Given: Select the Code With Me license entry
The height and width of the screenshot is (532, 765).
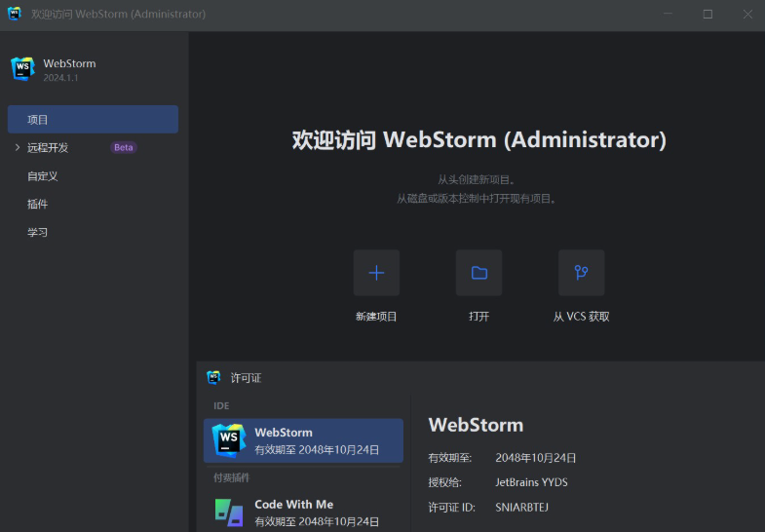Looking at the screenshot, I should [x=303, y=513].
